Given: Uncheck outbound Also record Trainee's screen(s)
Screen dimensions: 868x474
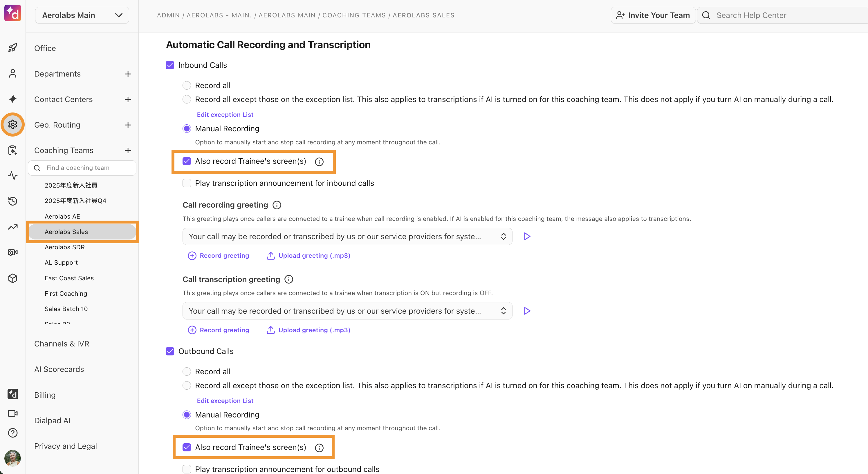Looking at the screenshot, I should 187,447.
